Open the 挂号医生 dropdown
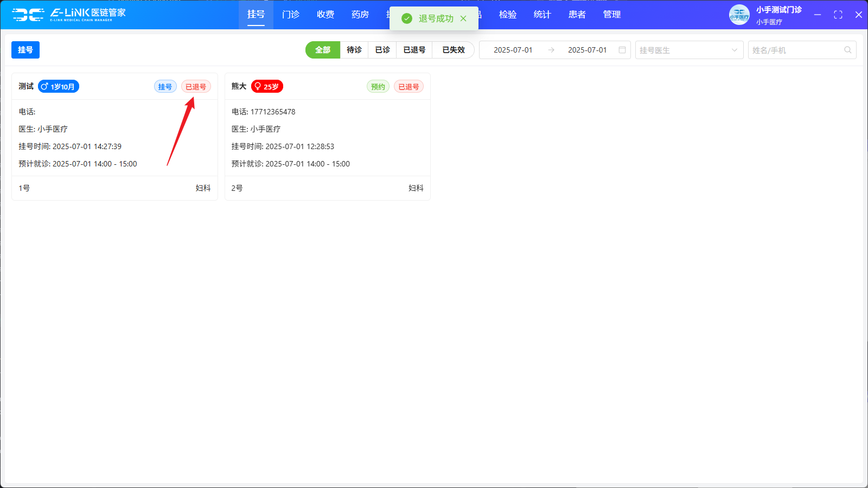 (688, 50)
